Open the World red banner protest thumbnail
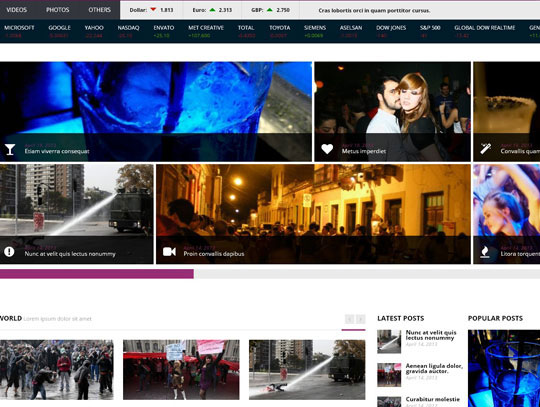The image size is (540, 407). (181, 370)
